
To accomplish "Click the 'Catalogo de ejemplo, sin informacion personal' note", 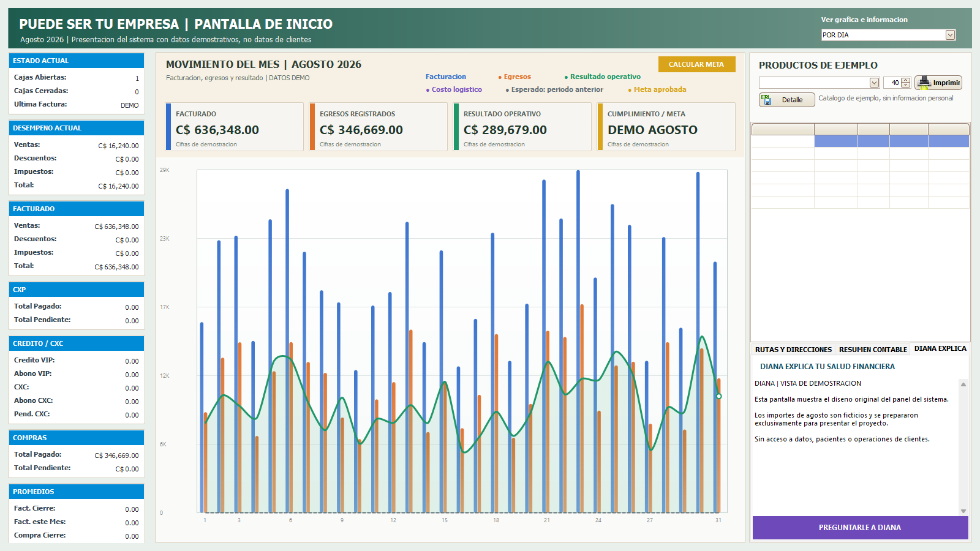I will [886, 98].
